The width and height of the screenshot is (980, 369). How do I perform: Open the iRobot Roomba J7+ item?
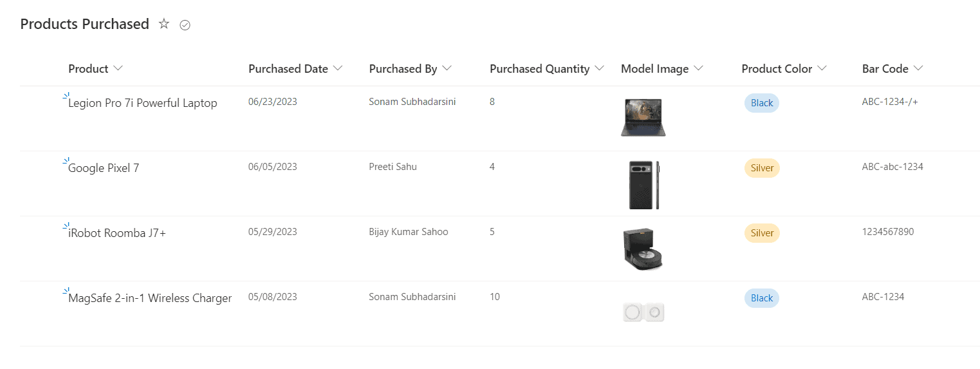(117, 233)
